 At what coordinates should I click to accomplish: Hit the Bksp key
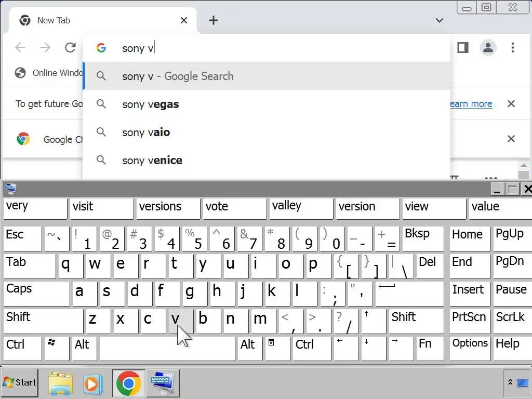[423, 239]
